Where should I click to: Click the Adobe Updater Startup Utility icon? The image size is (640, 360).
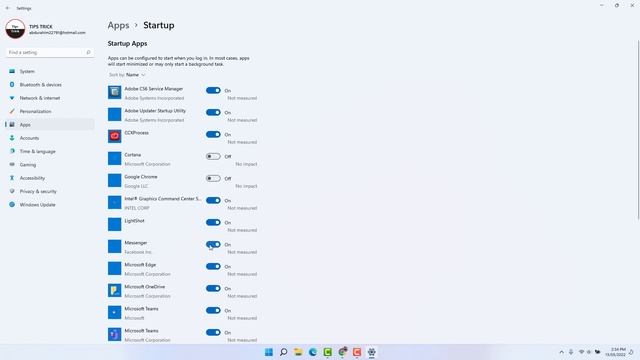[x=115, y=114]
